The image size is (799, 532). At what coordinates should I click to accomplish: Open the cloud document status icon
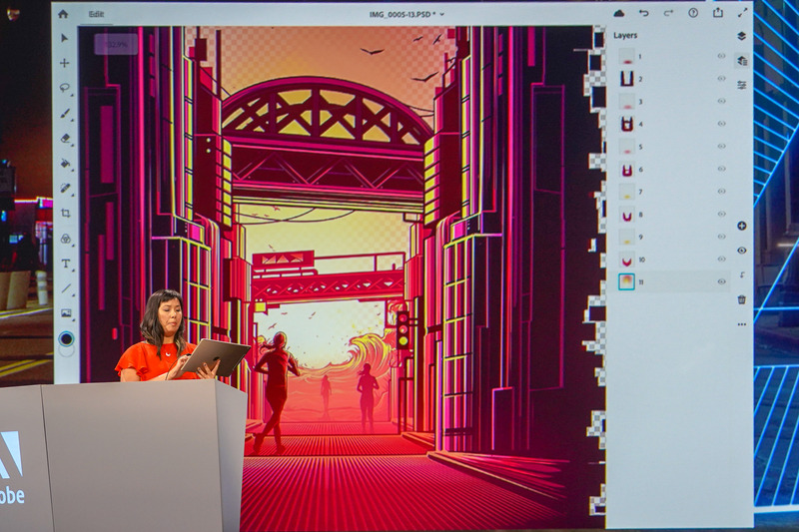pos(619,13)
